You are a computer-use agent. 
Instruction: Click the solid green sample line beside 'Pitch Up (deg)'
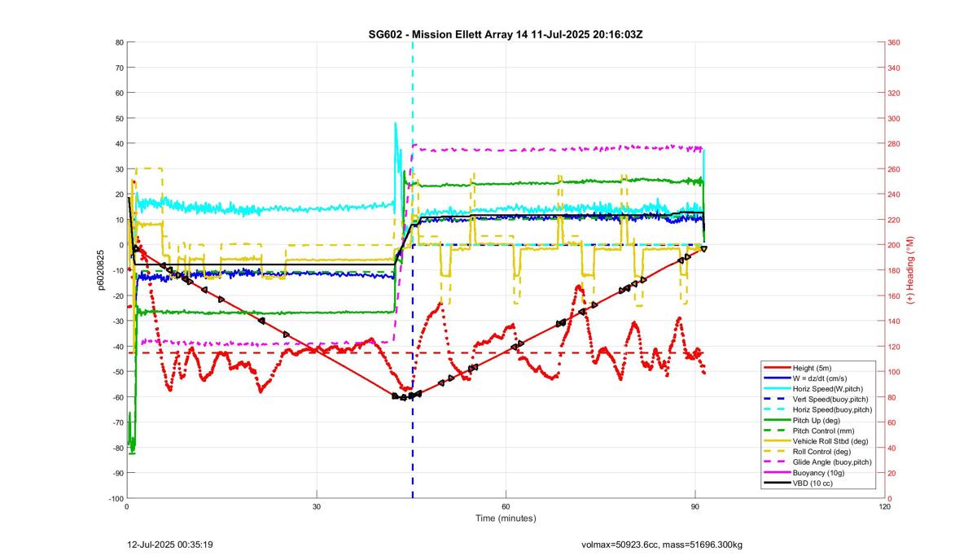pos(777,421)
